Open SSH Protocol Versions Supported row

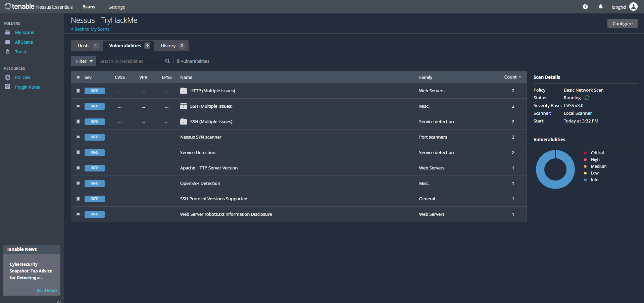coord(299,199)
